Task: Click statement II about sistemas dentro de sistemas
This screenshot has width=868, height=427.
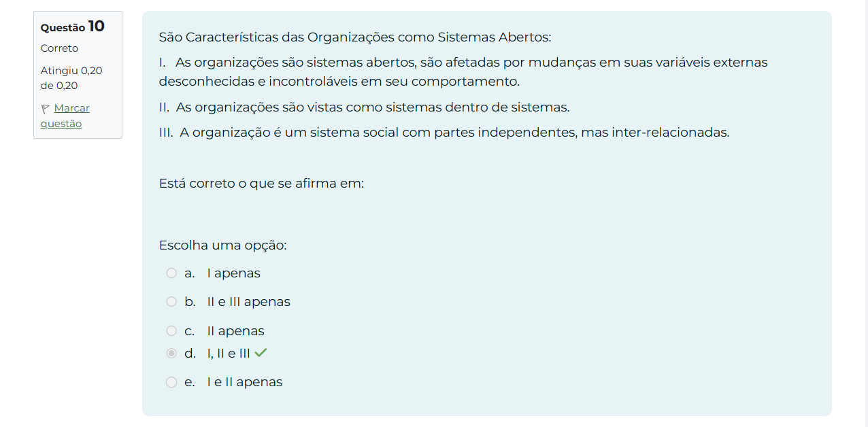Action: [364, 107]
